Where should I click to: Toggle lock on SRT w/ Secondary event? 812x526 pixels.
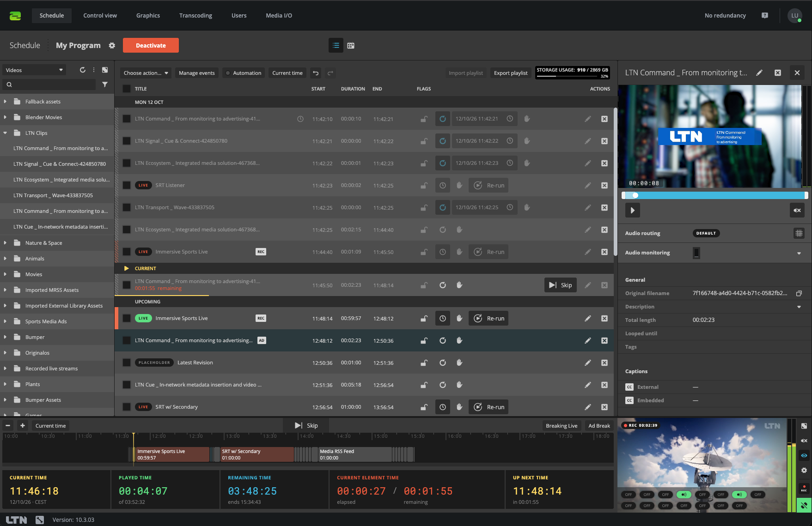[x=424, y=407]
